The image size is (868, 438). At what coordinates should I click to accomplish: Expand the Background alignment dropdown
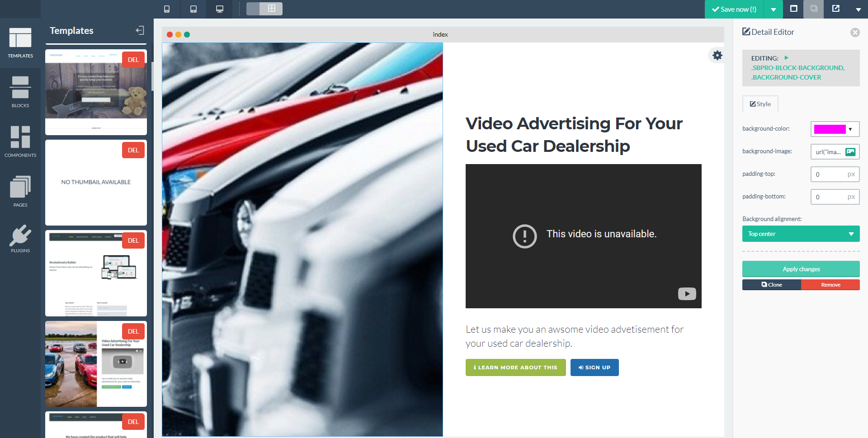[x=801, y=234]
